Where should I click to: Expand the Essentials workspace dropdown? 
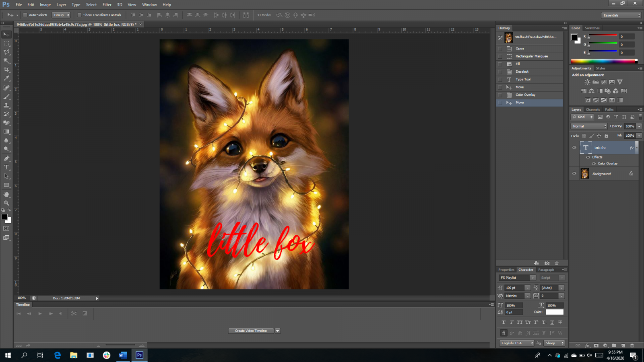(x=621, y=15)
